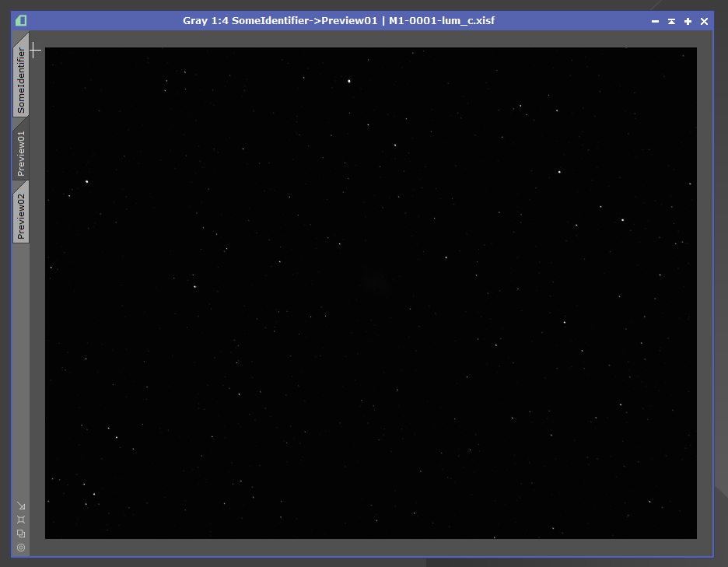
Task: Switch to the SomeIdentifier main view tab
Action: coord(21,77)
